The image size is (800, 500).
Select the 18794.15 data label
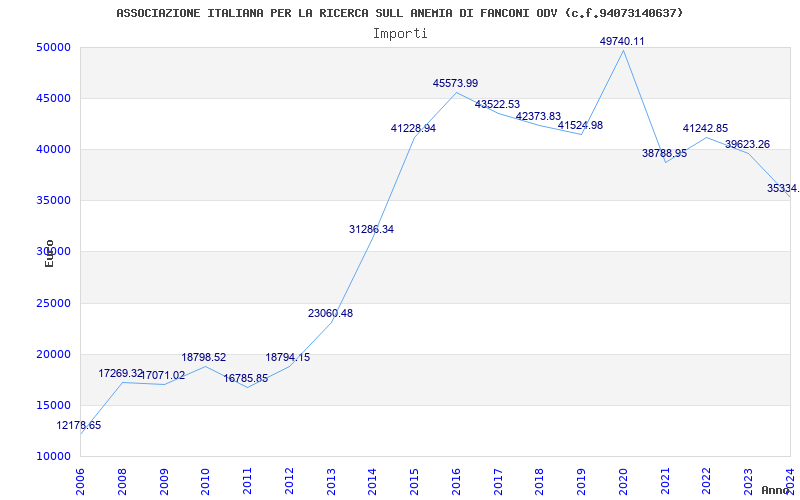[x=288, y=357]
